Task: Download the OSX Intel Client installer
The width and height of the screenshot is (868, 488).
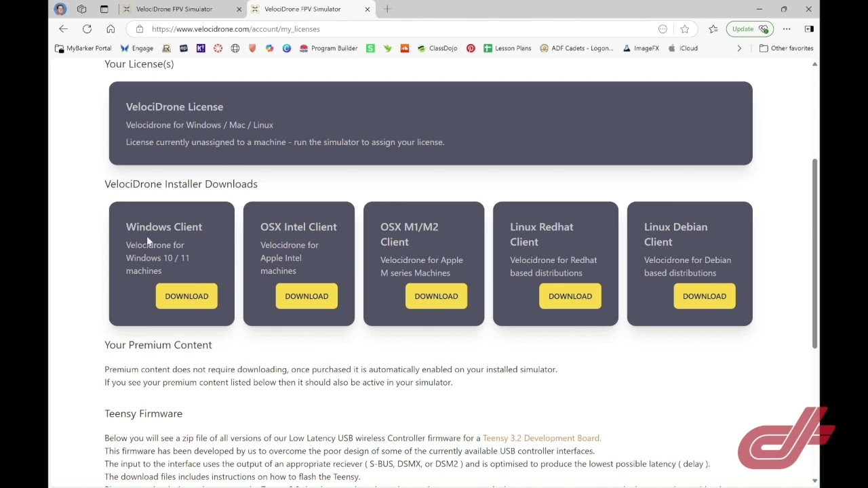Action: [307, 296]
